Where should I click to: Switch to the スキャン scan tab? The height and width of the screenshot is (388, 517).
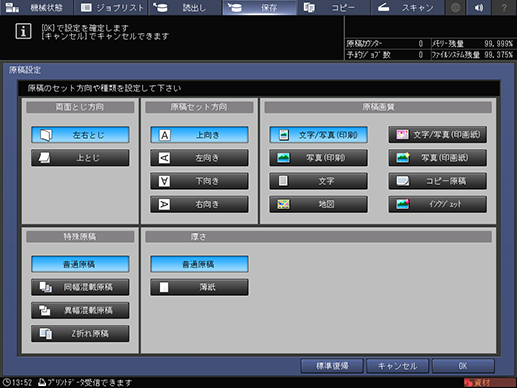(x=407, y=7)
